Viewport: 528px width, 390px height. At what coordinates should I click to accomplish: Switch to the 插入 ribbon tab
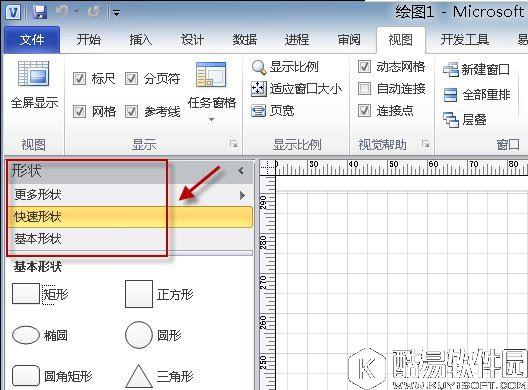click(141, 40)
